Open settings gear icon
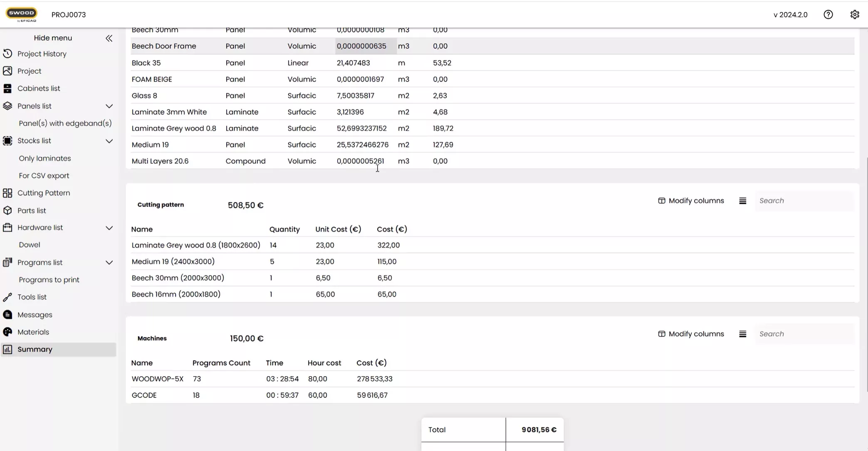 [855, 15]
